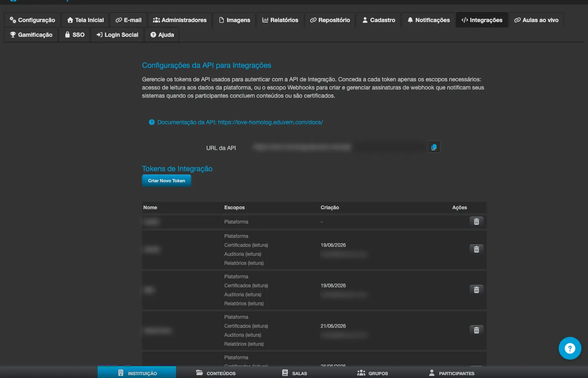Click the Tokens de Integração heading
Viewport: 588px width, 378px height.
coord(177,169)
